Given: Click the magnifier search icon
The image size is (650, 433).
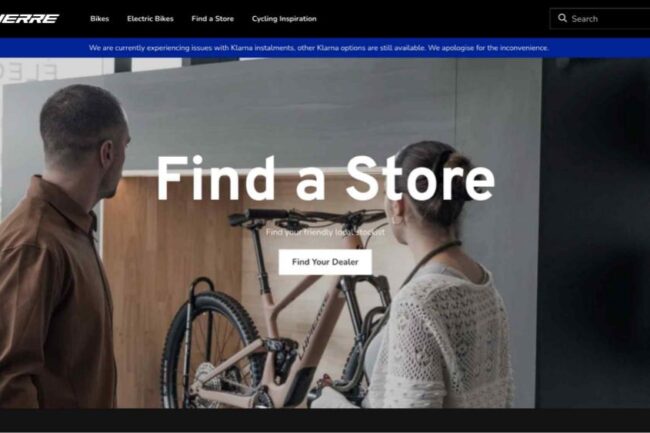Looking at the screenshot, I should click(562, 18).
